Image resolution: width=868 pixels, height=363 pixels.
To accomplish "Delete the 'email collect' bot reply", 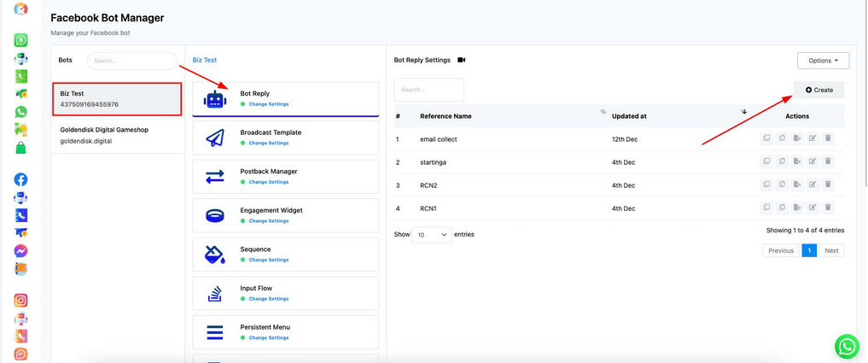I will (x=828, y=138).
